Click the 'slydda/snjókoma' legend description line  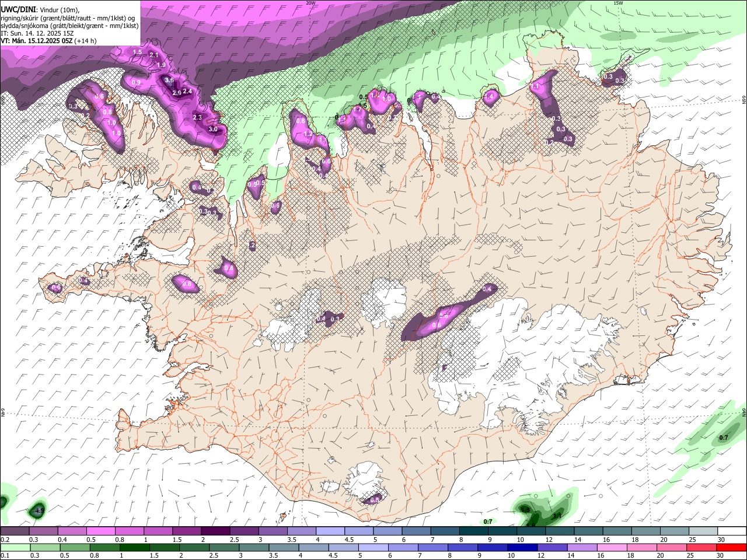pos(69,26)
